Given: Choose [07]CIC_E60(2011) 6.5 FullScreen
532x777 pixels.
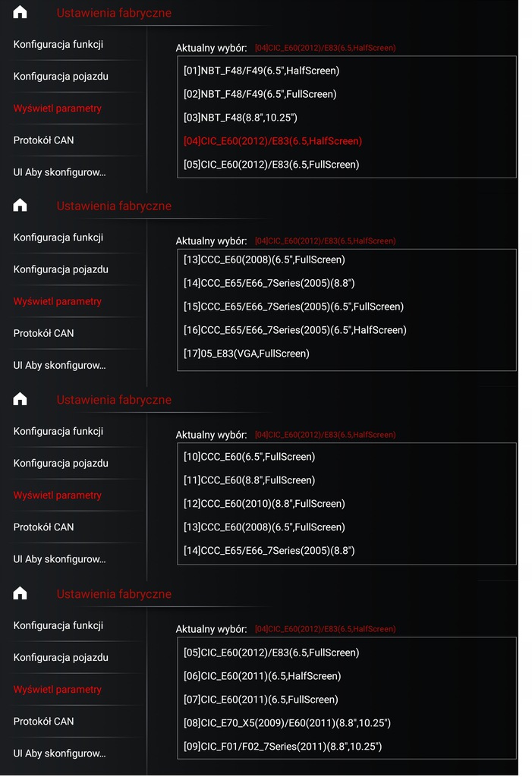Looking at the screenshot, I should point(260,700).
